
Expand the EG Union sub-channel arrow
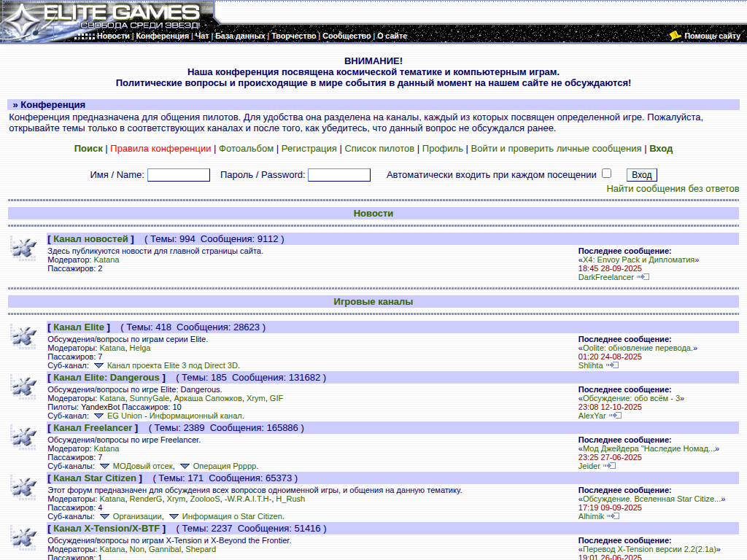[x=99, y=416]
